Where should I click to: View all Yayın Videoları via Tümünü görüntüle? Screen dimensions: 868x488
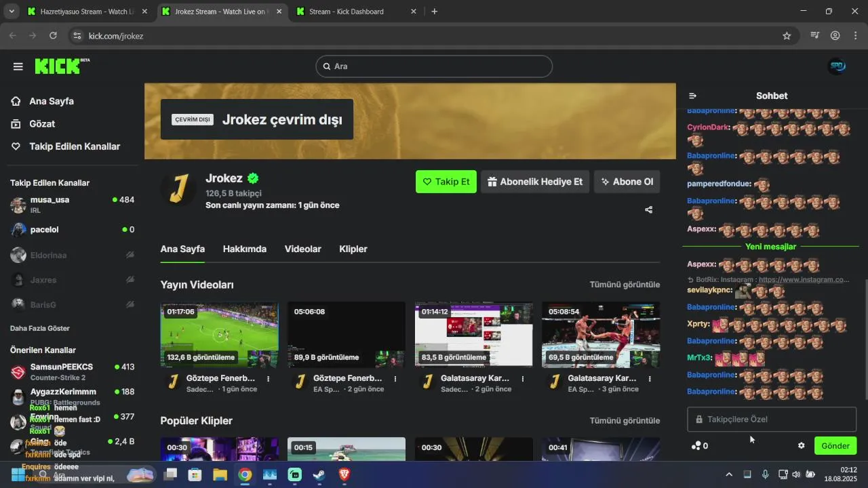(625, 285)
